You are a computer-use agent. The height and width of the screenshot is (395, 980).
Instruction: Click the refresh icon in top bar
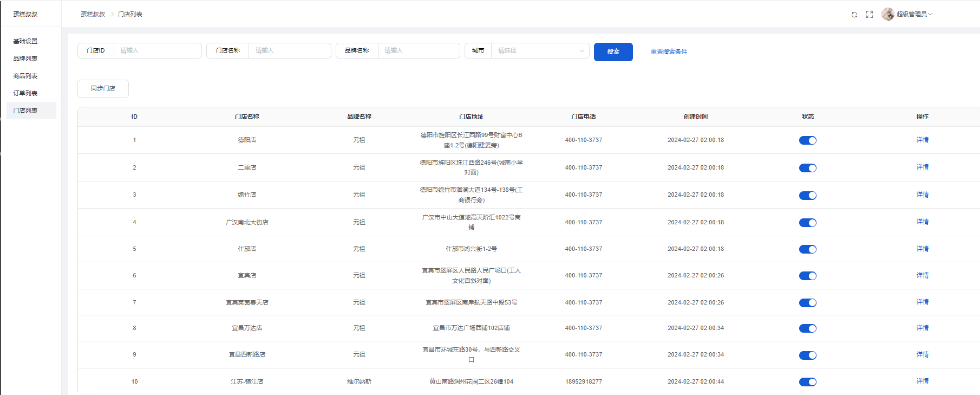point(854,15)
